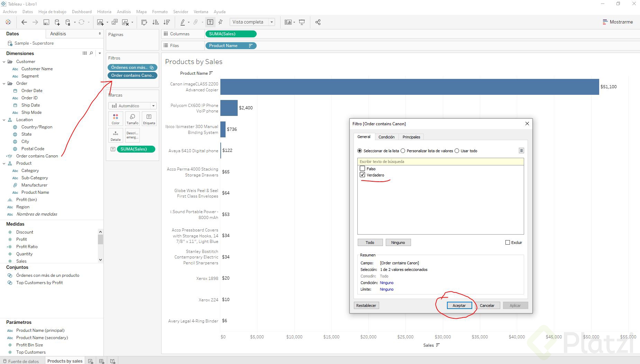Click the swap rows and columns icon
Screen dimensions: 640x364
[144, 22]
